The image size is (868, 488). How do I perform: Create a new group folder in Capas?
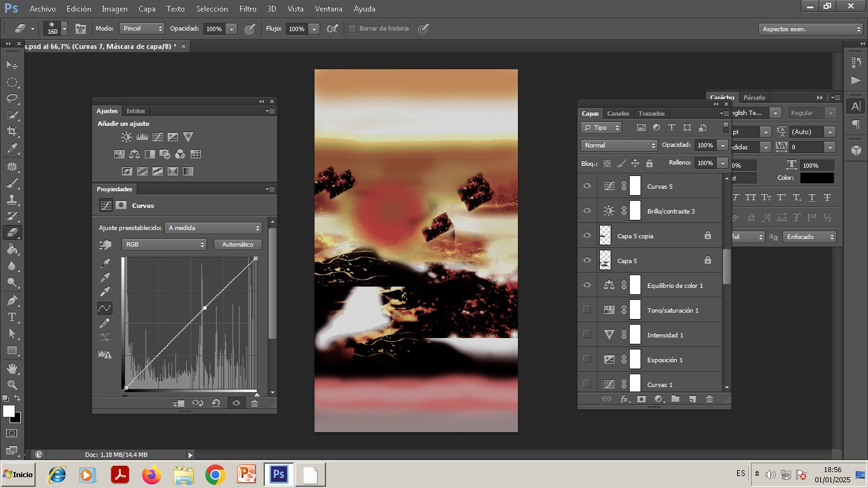[x=675, y=399]
